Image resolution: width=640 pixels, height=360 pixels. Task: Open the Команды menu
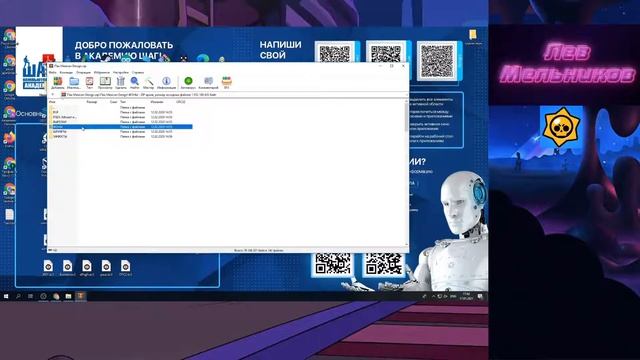click(x=66, y=72)
